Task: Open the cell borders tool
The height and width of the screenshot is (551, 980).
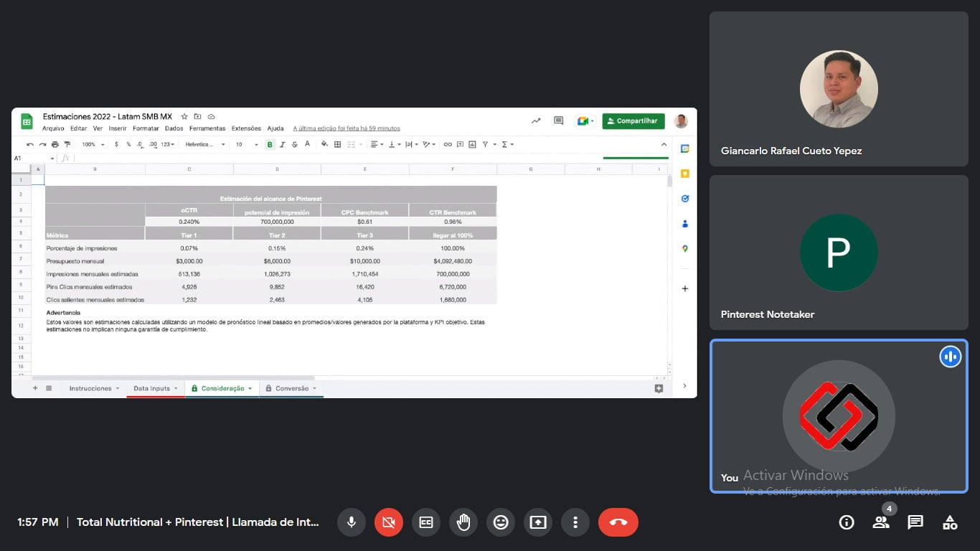Action: pos(337,144)
